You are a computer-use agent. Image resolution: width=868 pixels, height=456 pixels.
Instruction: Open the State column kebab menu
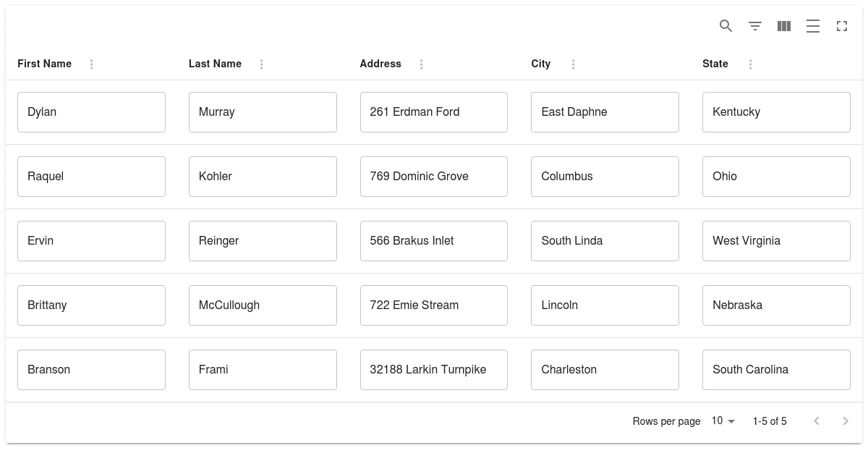pyautogui.click(x=750, y=64)
